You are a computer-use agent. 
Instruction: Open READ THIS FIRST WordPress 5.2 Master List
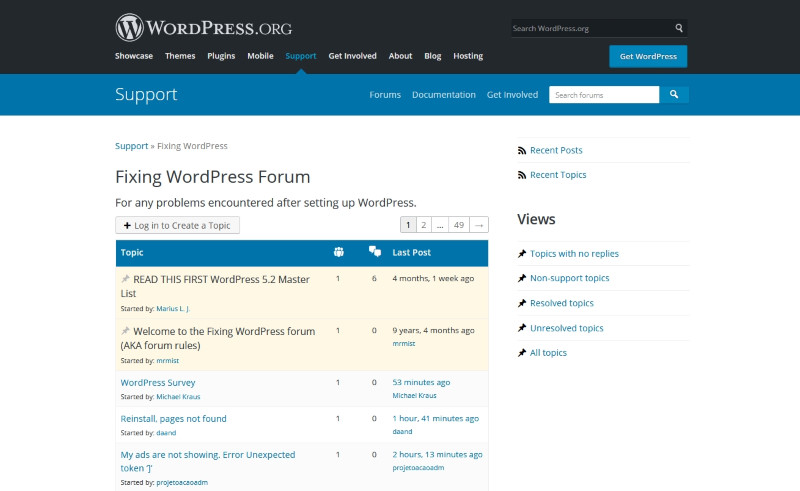(215, 286)
